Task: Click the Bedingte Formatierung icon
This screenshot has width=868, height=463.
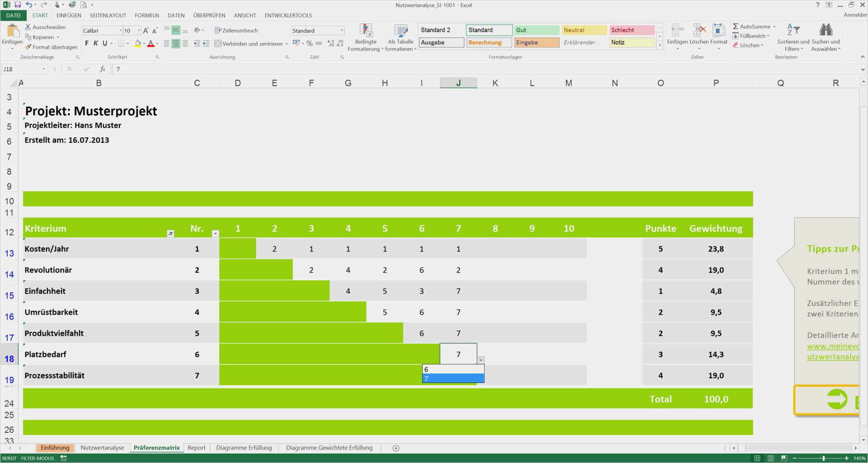Action: [x=366, y=31]
